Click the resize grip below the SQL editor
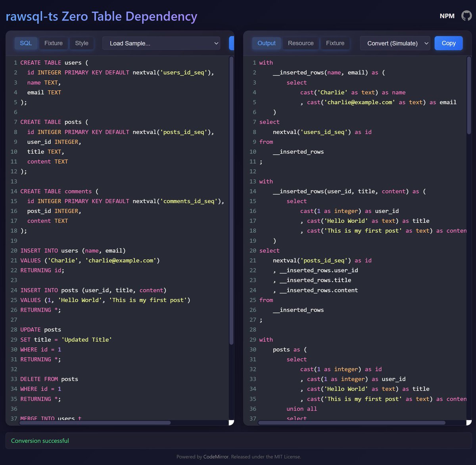The height and width of the screenshot is (465, 476). (x=231, y=423)
